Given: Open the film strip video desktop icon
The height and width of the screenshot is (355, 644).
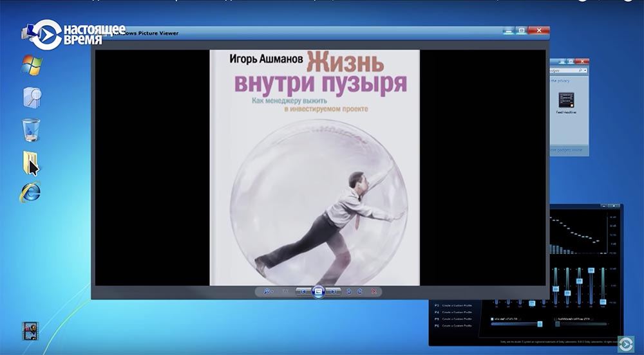Looking at the screenshot, I should (30, 331).
